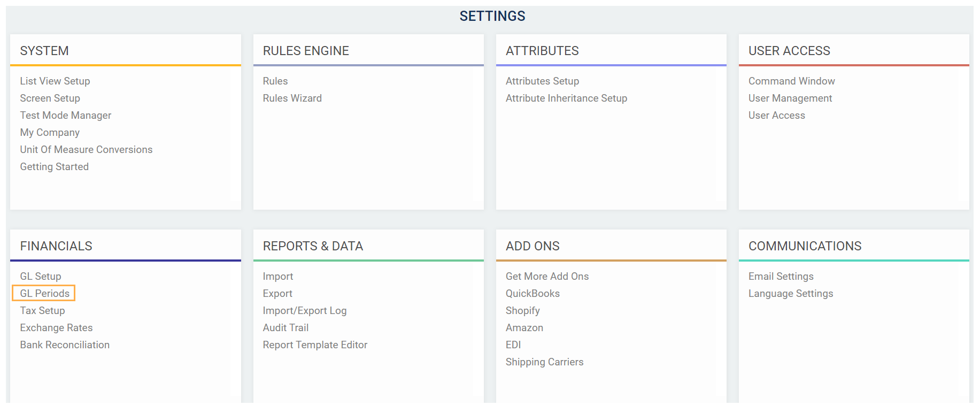Image resolution: width=980 pixels, height=413 pixels.
Task: Open the GL Periods link
Action: coord(45,293)
